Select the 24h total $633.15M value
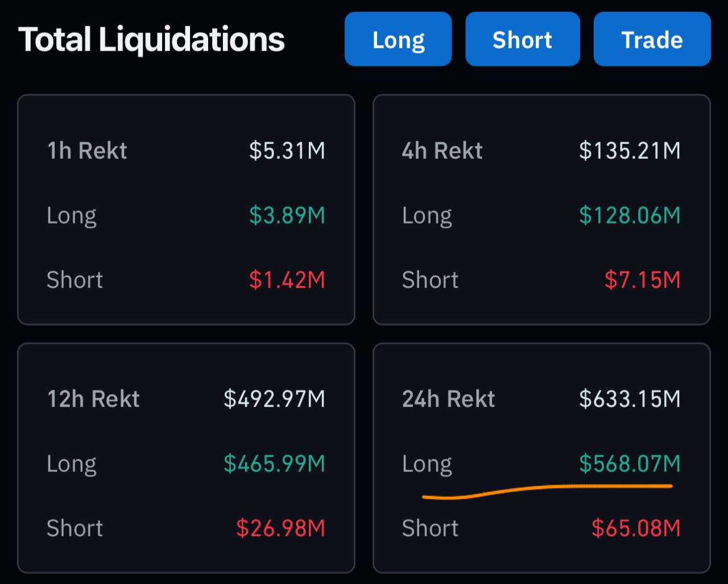The width and height of the screenshot is (728, 584). coord(630,399)
